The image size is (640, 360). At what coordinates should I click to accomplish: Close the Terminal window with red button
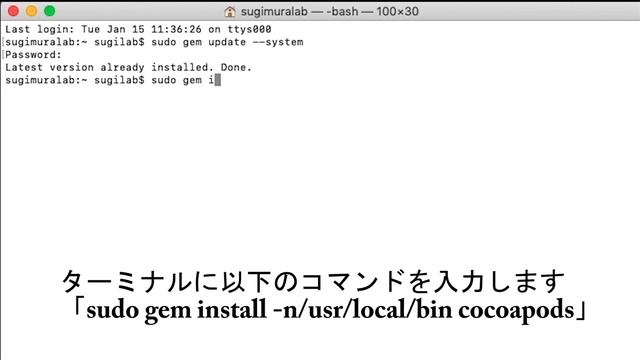tap(13, 11)
